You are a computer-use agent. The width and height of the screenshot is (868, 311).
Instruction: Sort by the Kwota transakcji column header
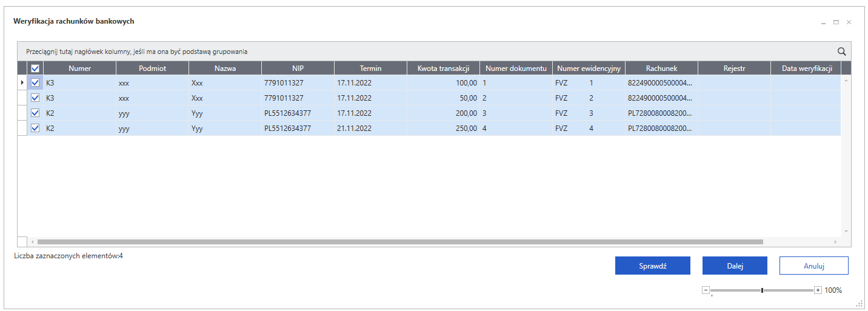tap(443, 69)
